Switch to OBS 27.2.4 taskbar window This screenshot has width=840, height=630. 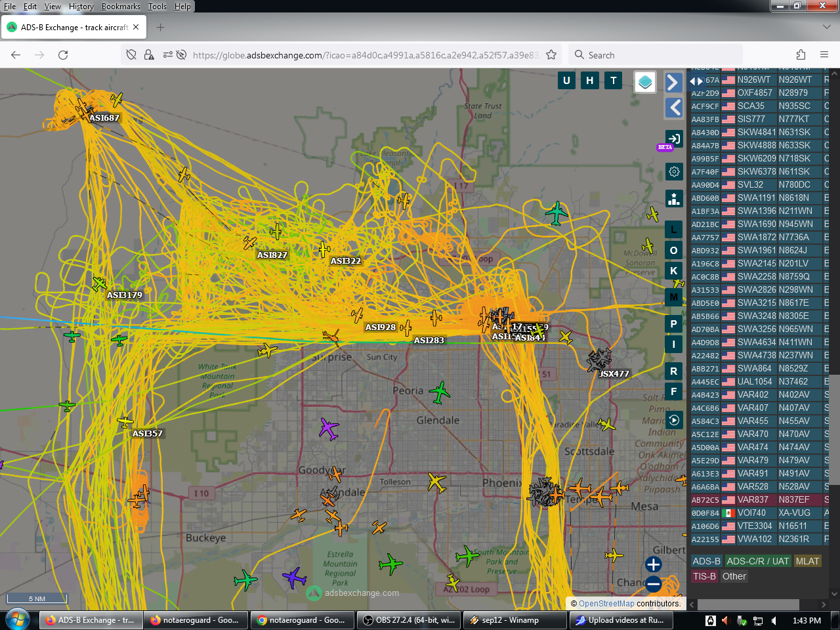(x=409, y=620)
